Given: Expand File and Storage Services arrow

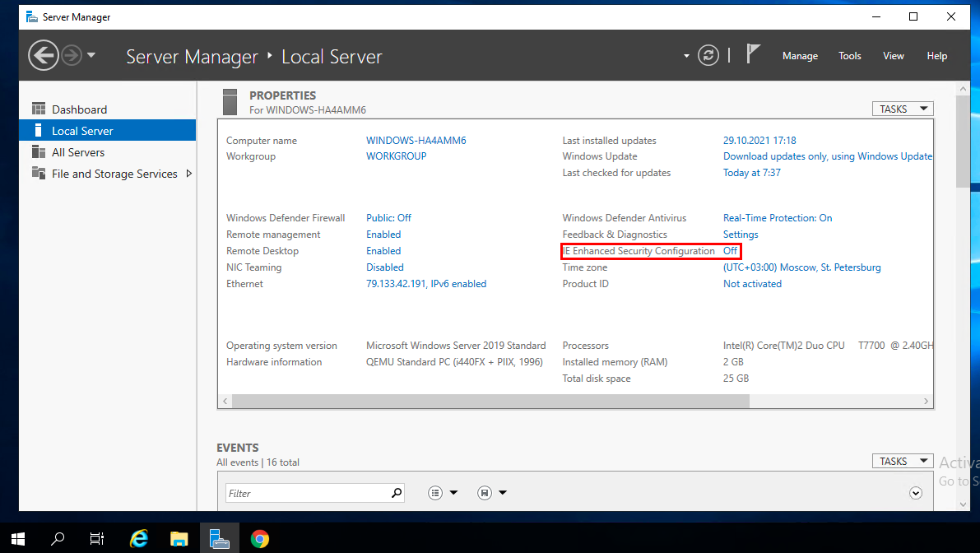Looking at the screenshot, I should pyautogui.click(x=188, y=173).
